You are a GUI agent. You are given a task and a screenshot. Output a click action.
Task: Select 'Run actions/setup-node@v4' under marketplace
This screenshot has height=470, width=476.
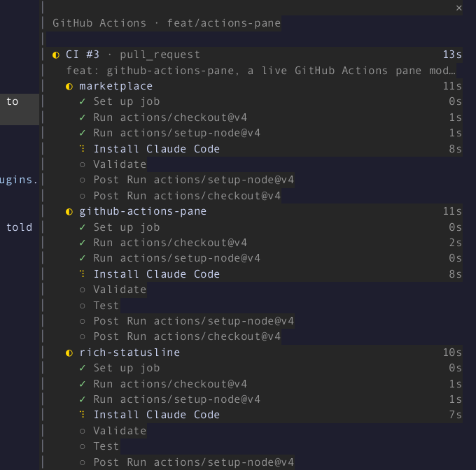[176, 133]
